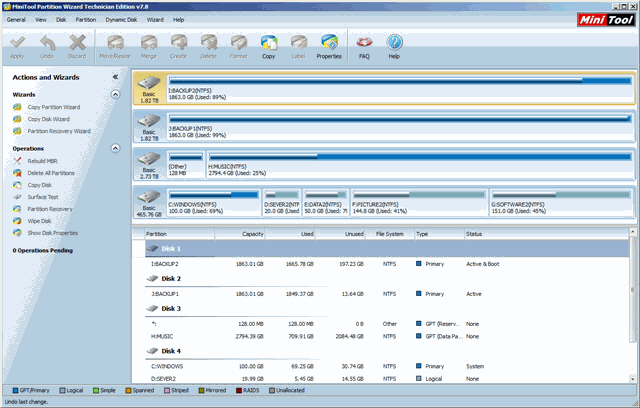Open the View menu

coord(40,20)
